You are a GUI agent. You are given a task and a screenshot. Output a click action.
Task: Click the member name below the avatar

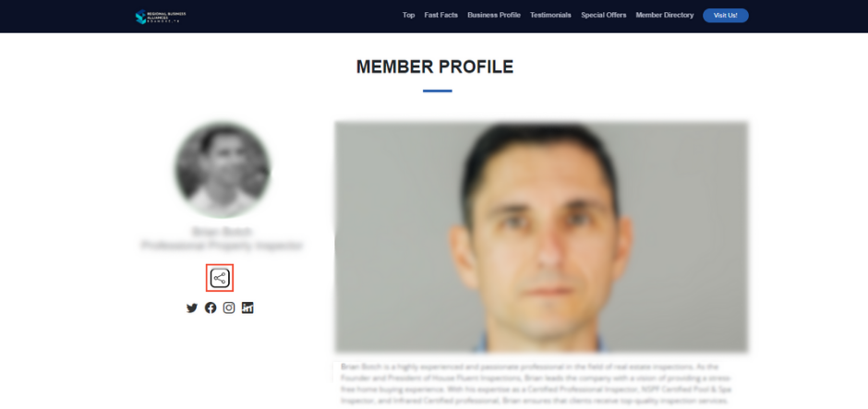pos(222,232)
